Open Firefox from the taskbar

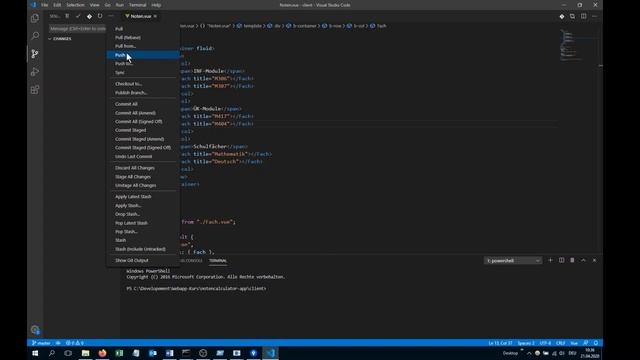tap(102, 353)
